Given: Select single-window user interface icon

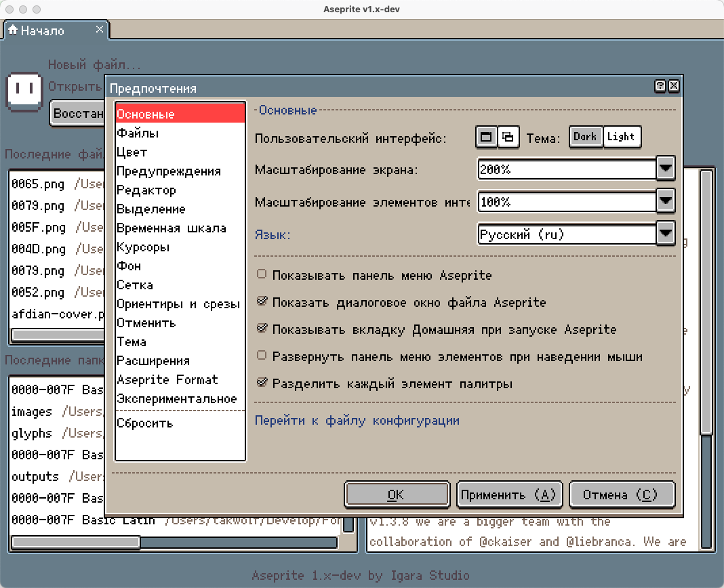Looking at the screenshot, I should point(486,137).
